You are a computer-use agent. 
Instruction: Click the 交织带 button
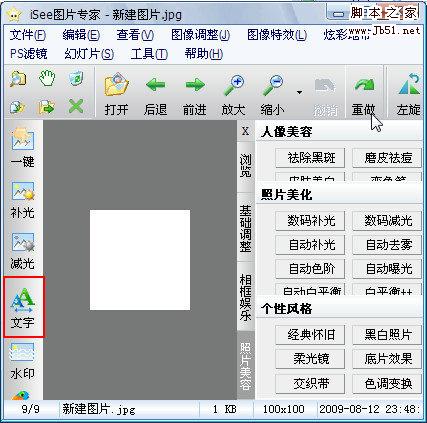[310, 383]
